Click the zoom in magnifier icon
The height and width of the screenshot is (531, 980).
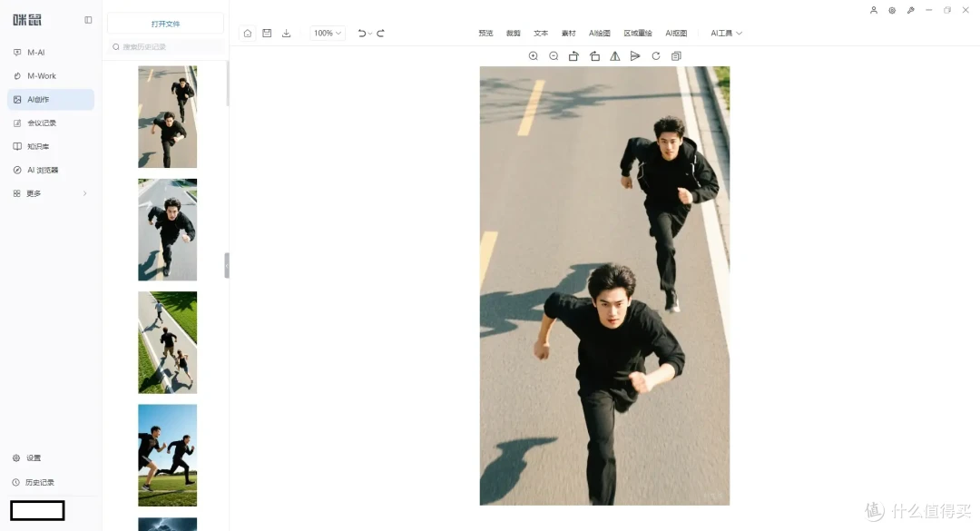coord(534,56)
